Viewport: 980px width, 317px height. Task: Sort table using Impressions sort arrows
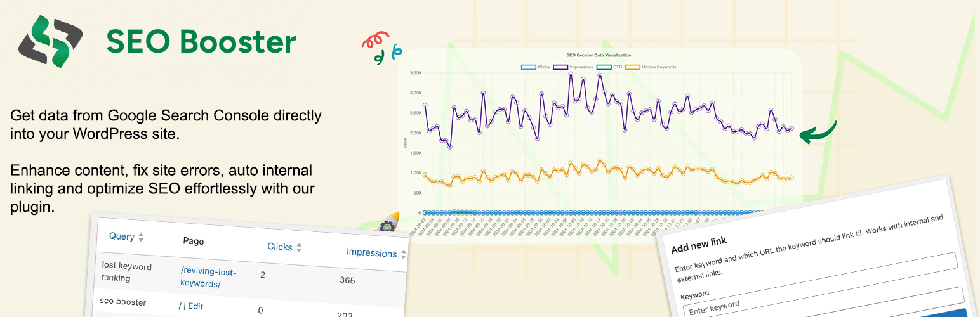[x=402, y=254]
